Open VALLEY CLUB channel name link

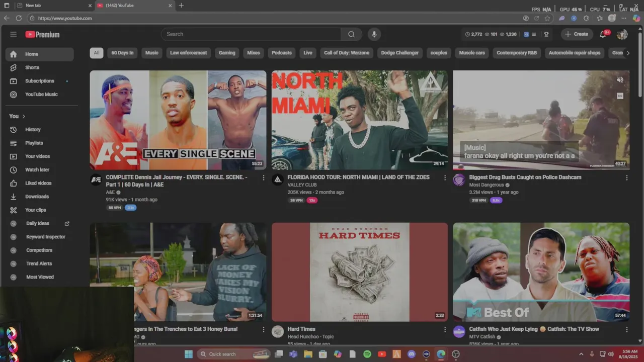tap(302, 185)
